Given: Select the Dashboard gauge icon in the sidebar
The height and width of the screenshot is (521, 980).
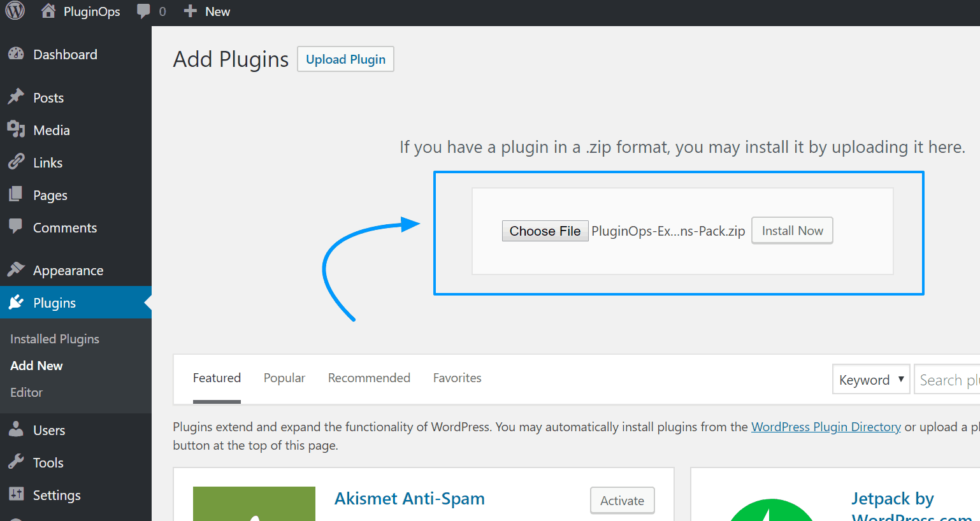Looking at the screenshot, I should (17, 54).
